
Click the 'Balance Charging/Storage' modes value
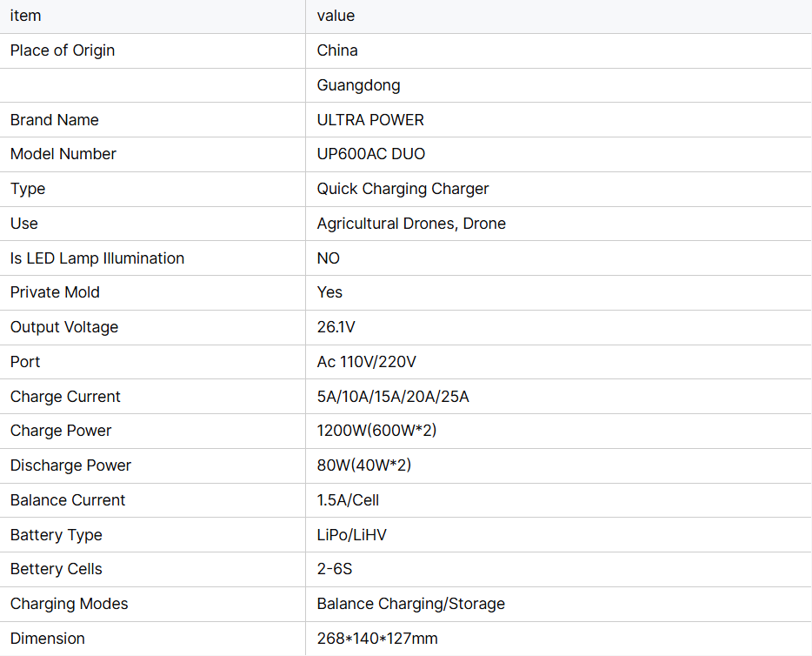tap(410, 604)
